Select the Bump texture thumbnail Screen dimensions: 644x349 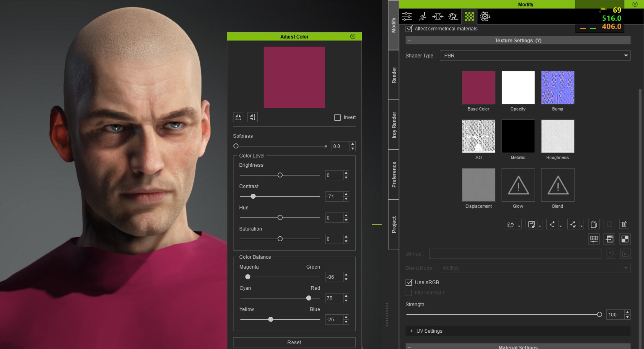558,88
